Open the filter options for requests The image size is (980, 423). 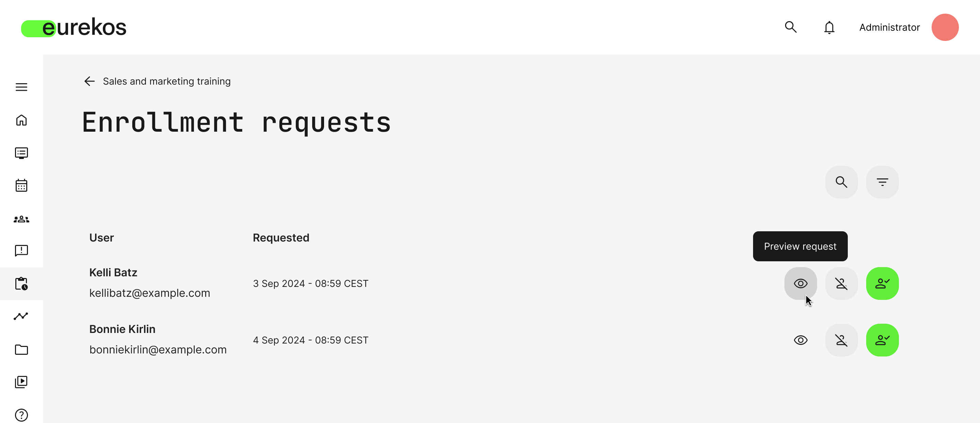[x=882, y=182]
